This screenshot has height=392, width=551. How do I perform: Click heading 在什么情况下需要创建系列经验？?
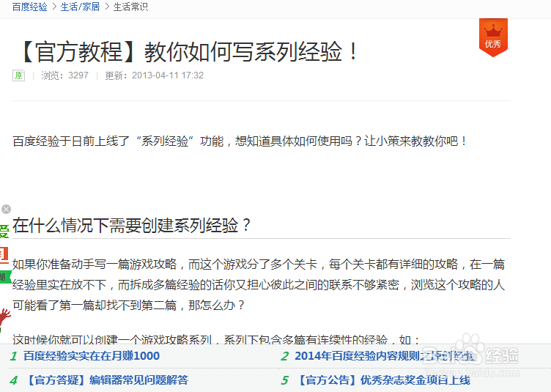pyautogui.click(x=132, y=225)
